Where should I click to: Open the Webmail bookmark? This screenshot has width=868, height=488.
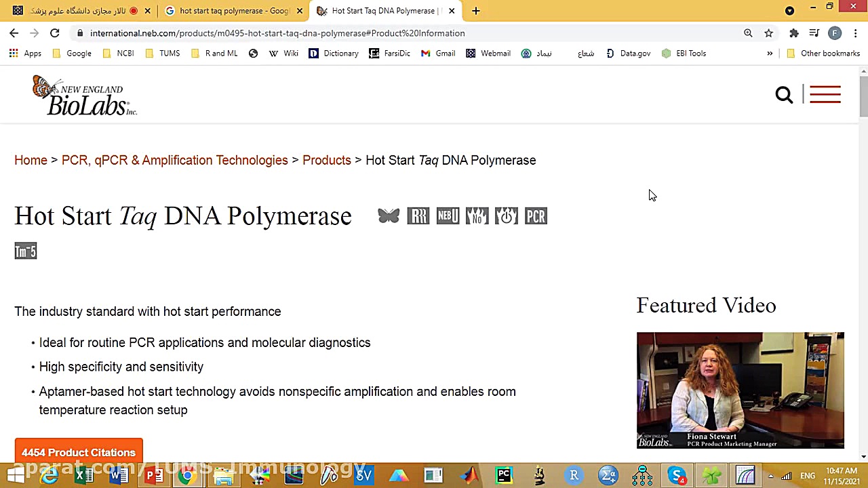pyautogui.click(x=488, y=53)
